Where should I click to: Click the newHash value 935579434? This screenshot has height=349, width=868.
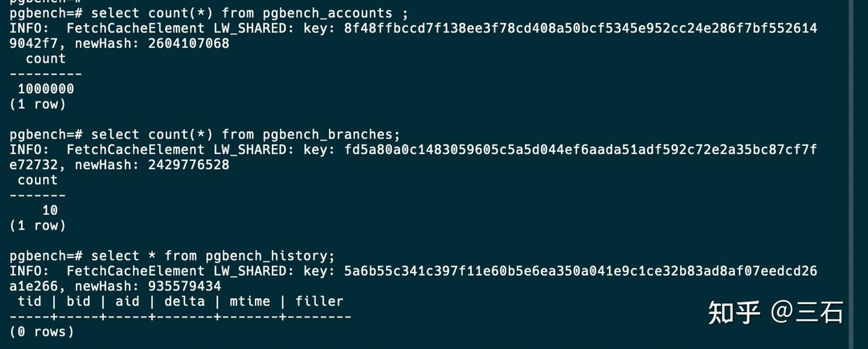pos(184,286)
